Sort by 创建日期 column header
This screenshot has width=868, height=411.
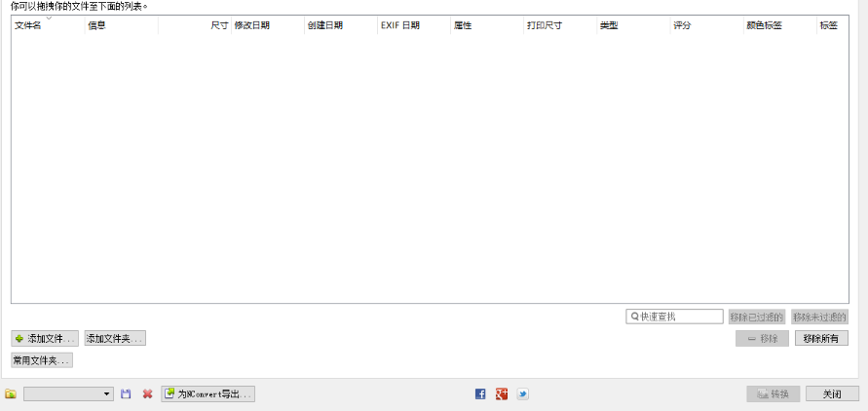[x=341, y=25]
